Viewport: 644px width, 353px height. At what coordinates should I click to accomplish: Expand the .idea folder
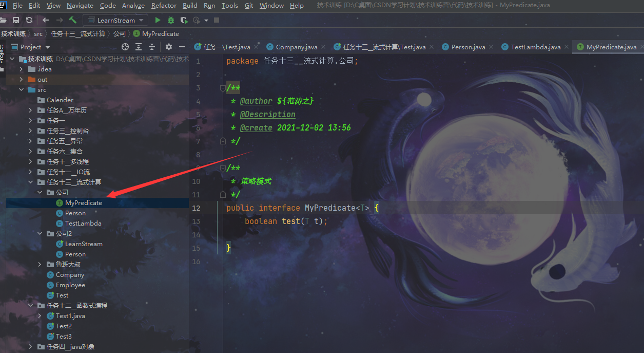point(21,69)
